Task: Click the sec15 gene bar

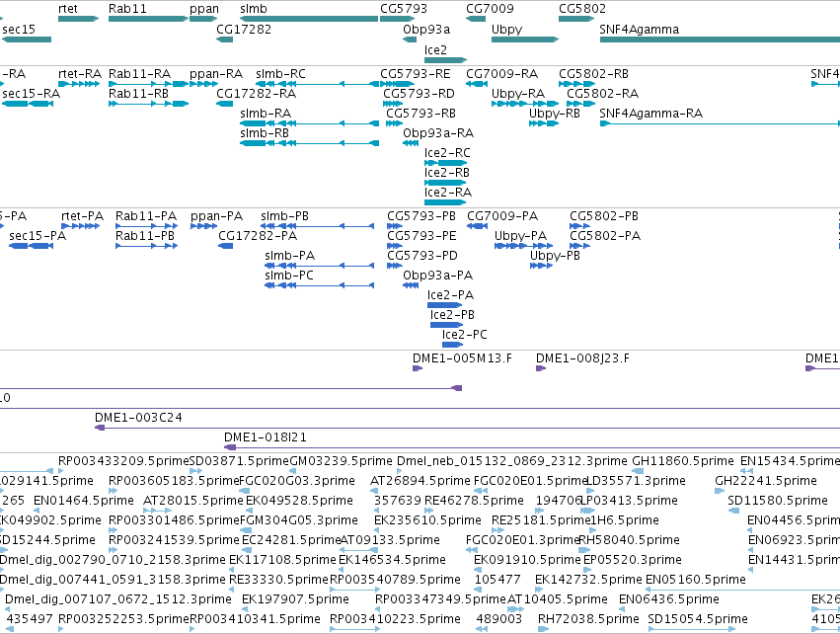Action: point(27,40)
